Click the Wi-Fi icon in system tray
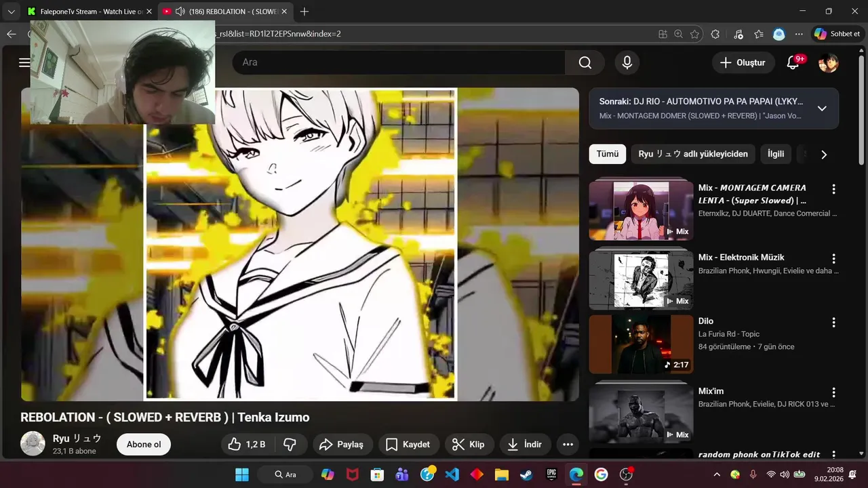Screen dimensions: 868x488 tap(771, 474)
